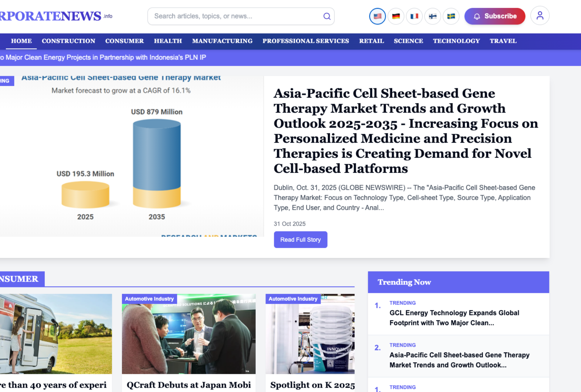The width and height of the screenshot is (581, 392).
Task: Open the HOME nav tab
Action: (21, 41)
